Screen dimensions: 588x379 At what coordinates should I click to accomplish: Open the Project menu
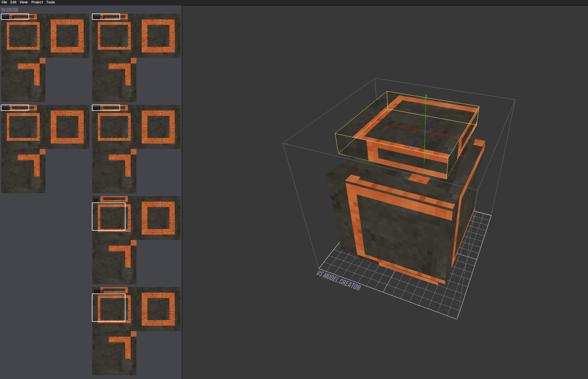coord(37,2)
